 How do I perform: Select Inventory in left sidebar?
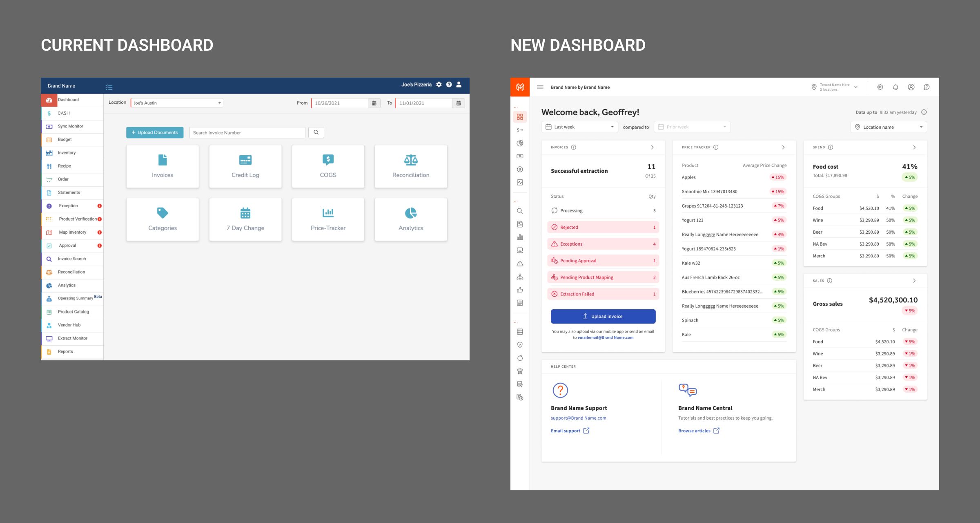click(67, 153)
